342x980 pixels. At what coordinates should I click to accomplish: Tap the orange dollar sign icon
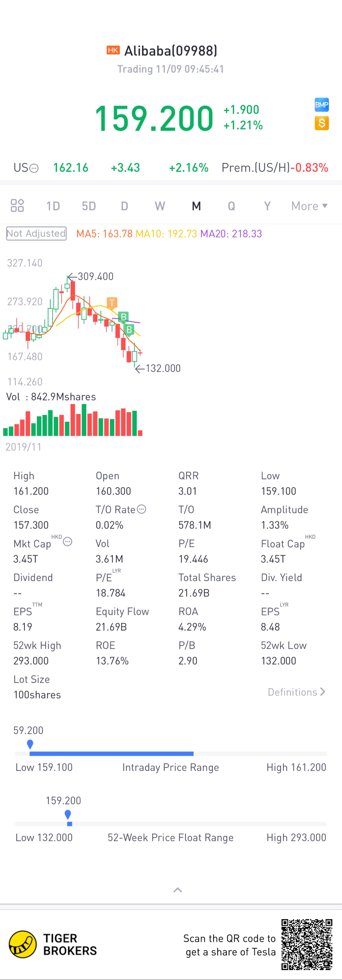pyautogui.click(x=322, y=123)
